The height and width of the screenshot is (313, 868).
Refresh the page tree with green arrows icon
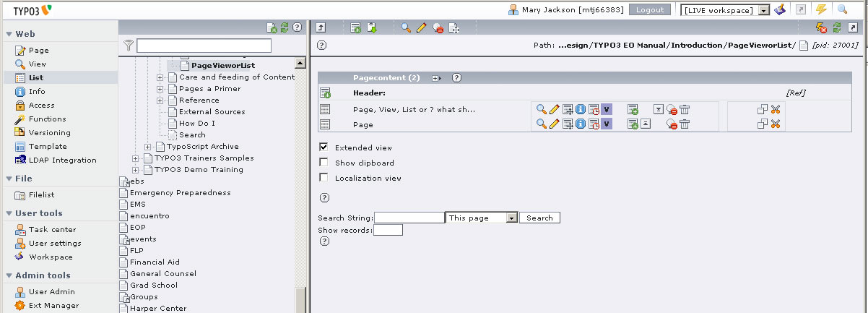point(285,27)
